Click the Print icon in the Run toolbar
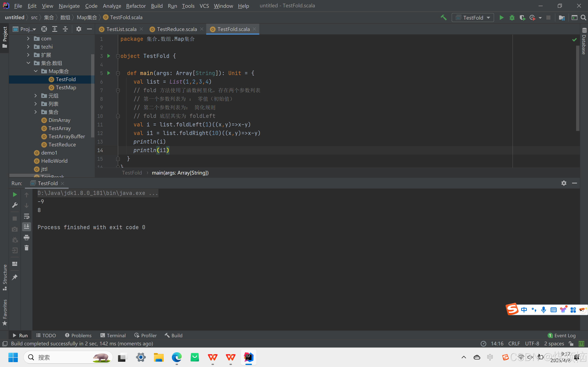 (x=27, y=237)
